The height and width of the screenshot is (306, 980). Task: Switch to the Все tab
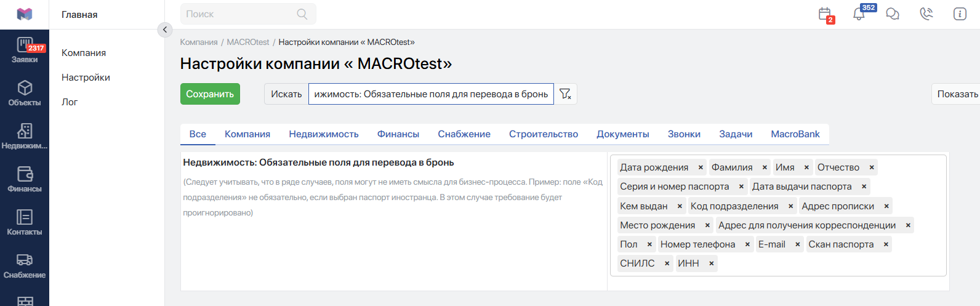[198, 134]
